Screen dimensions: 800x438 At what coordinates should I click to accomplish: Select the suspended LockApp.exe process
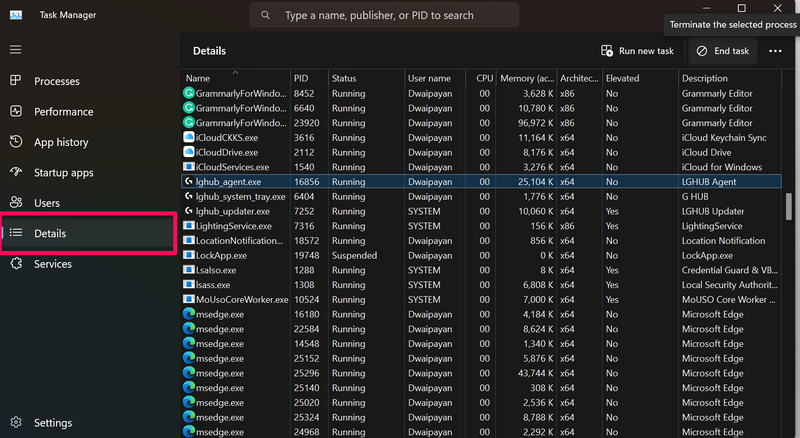(221, 256)
